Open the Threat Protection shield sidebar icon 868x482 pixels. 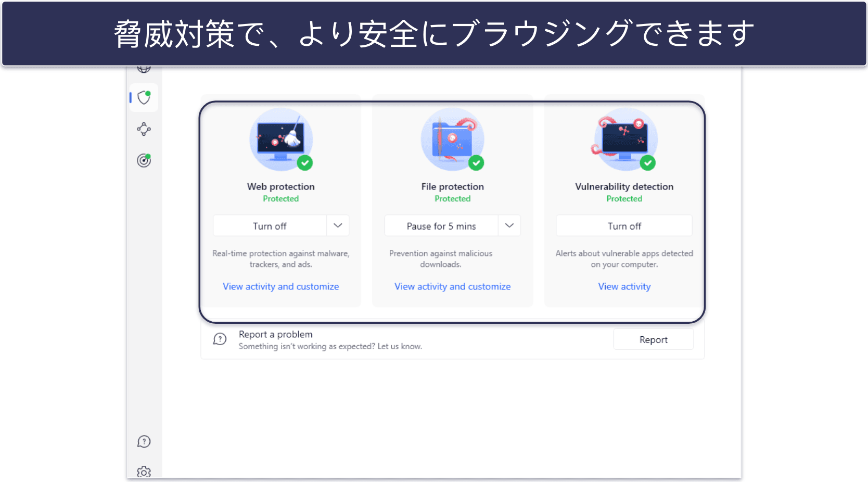pos(144,97)
